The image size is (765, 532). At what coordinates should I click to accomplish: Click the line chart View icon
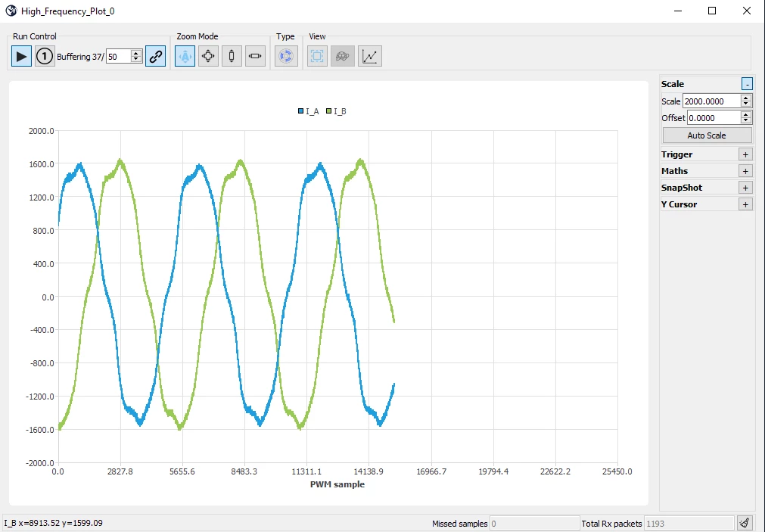point(370,56)
